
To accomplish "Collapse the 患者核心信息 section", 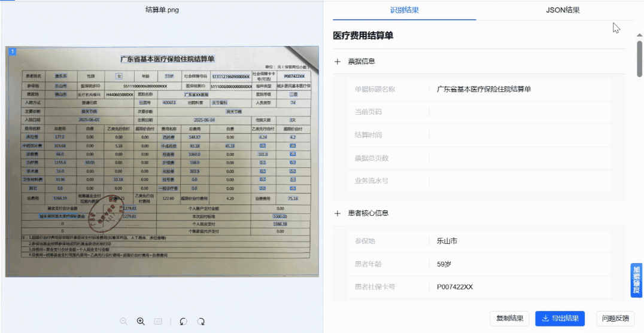I will [338, 213].
